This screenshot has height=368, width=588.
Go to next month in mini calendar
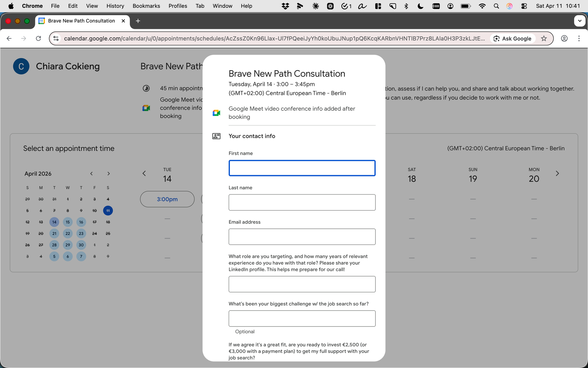pos(108,174)
